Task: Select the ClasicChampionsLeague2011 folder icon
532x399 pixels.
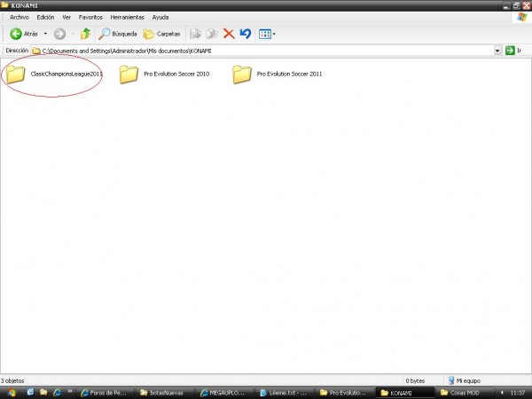Action: 16,74
